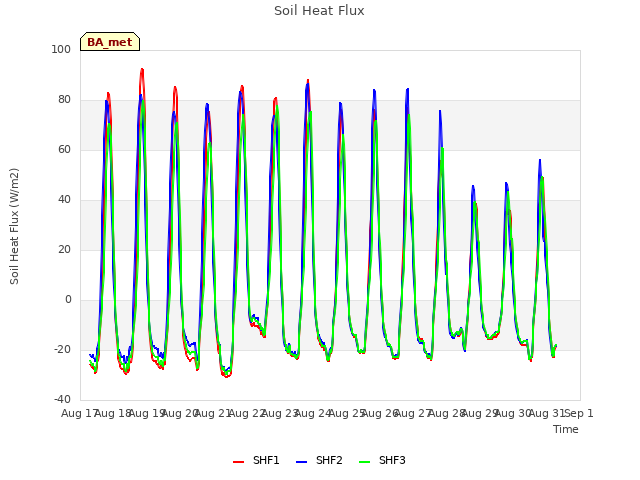The width and height of the screenshot is (640, 480).
Task: Click the -20 y-axis tick label
Action: [x=62, y=349]
